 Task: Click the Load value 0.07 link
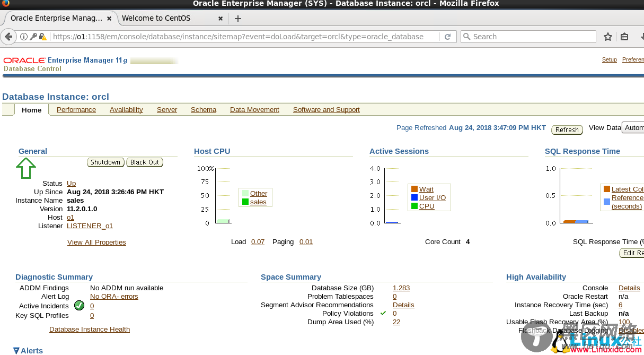258,242
